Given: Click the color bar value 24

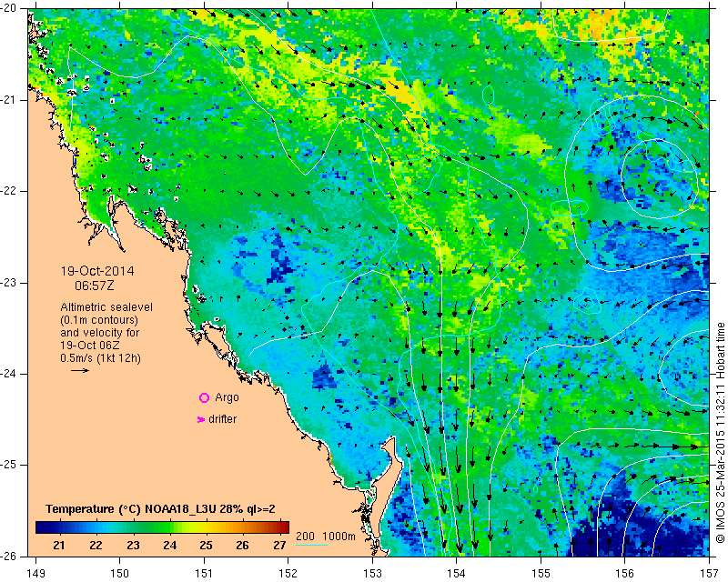Looking at the screenshot, I should [170, 546].
